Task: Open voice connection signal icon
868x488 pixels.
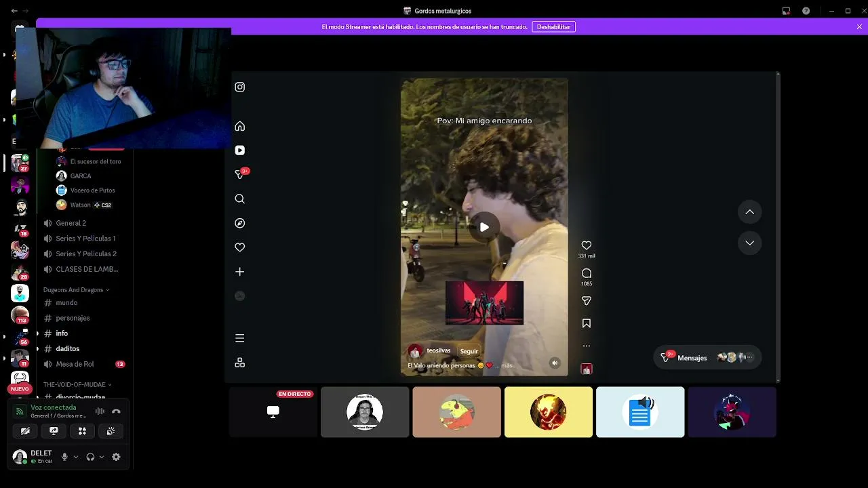Action: point(20,411)
